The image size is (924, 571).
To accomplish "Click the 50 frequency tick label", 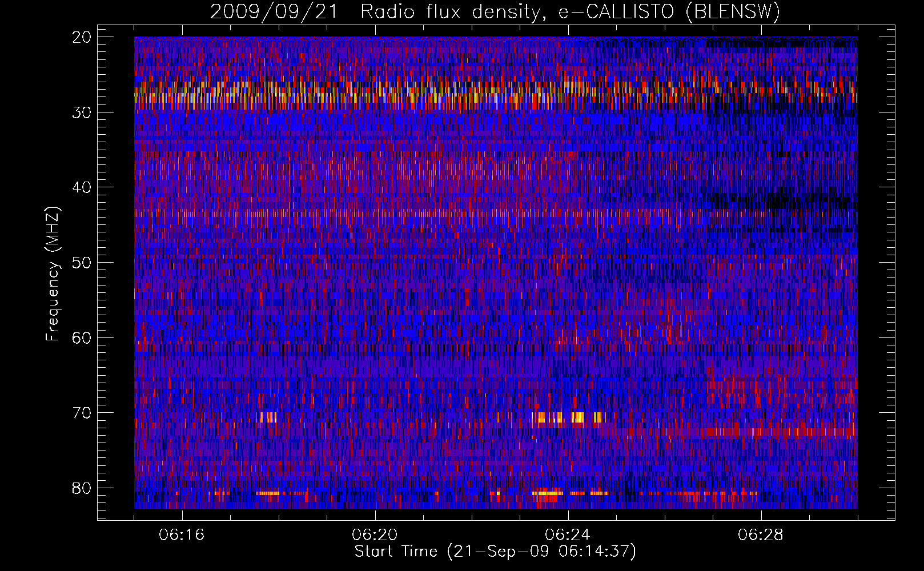I will pos(82,263).
